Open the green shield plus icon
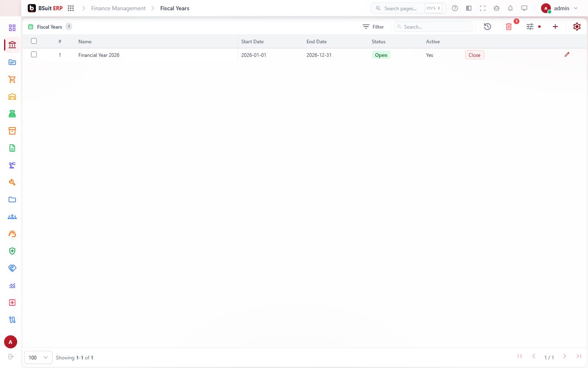Viewport: 588px width, 368px height. [12, 251]
